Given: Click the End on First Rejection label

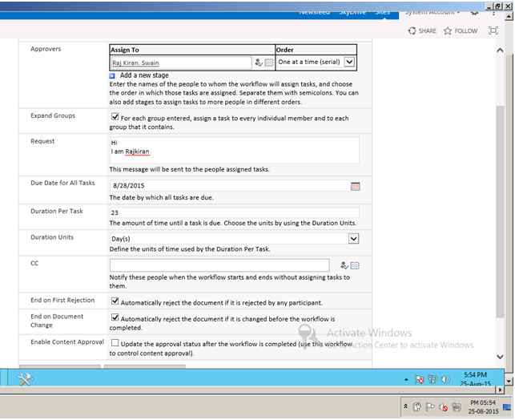Looking at the screenshot, I should click(62, 300).
